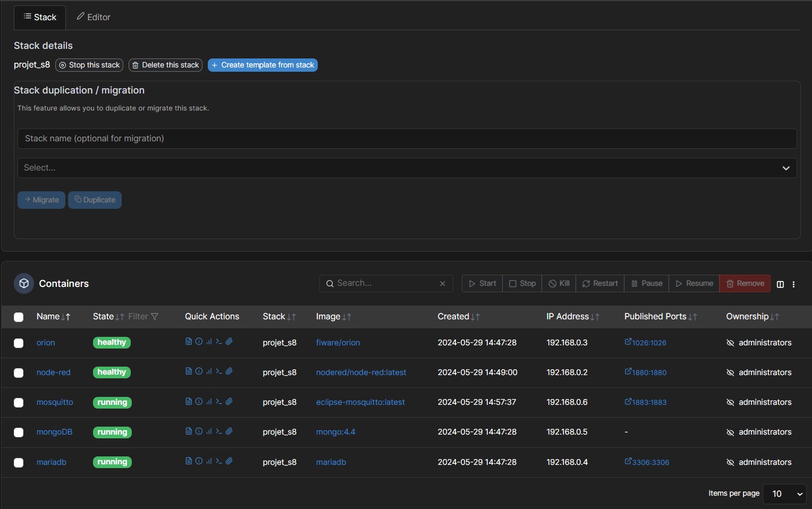Open published port 1880:1880 link
812x509 pixels.
coord(646,373)
